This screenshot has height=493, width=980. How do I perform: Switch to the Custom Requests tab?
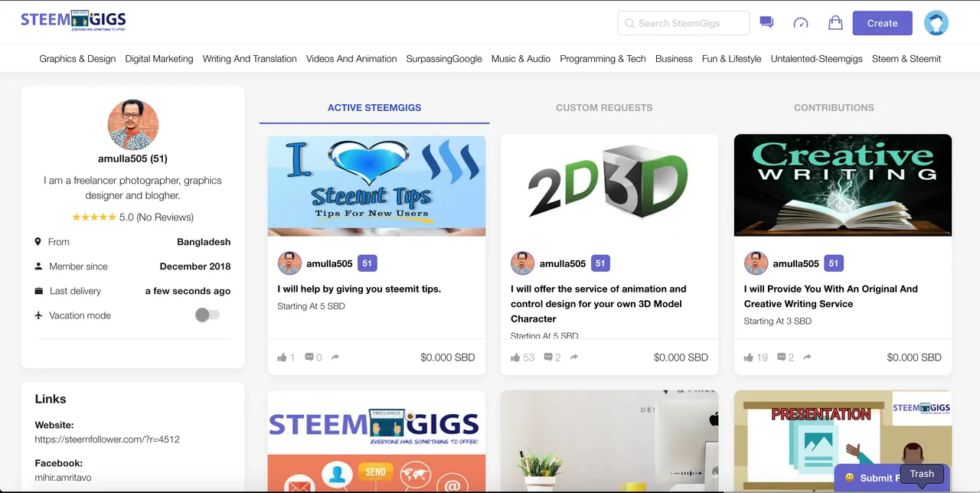pyautogui.click(x=604, y=108)
